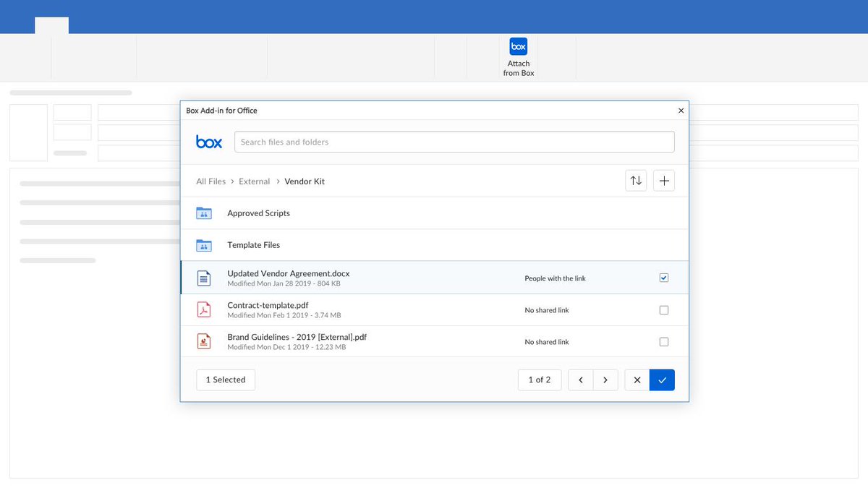Screen dimensions: 868x488
Task: Open the All Files breadcrumb
Action: pos(211,181)
